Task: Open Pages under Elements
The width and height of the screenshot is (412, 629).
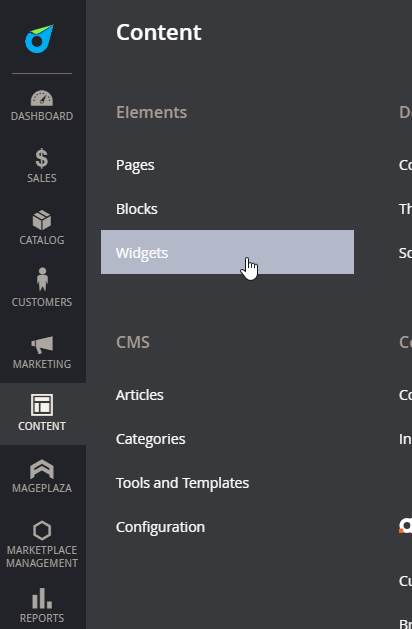Action: coord(135,165)
